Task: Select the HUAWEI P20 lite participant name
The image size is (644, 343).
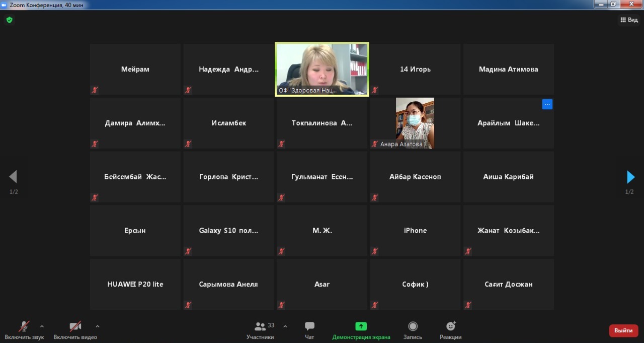Action: (x=135, y=284)
